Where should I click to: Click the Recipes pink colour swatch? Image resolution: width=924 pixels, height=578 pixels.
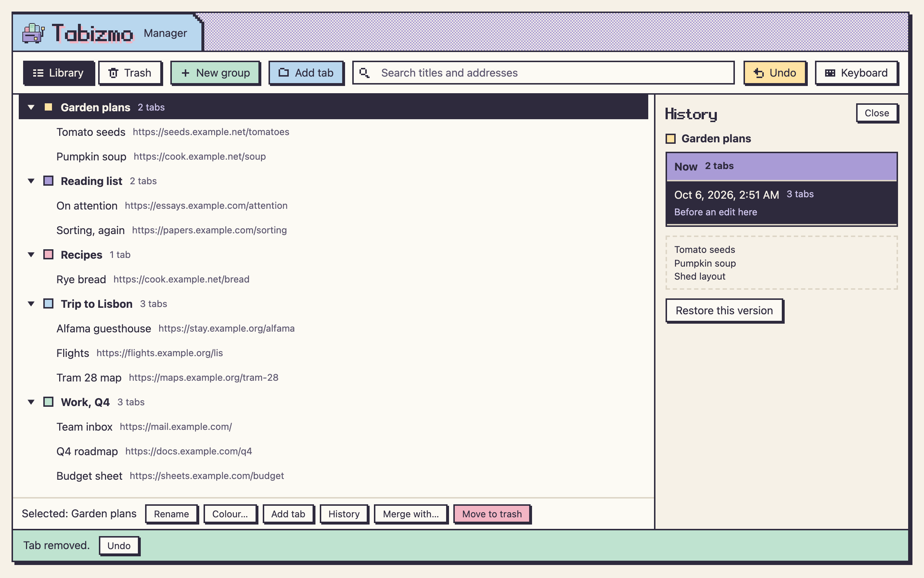click(x=48, y=254)
